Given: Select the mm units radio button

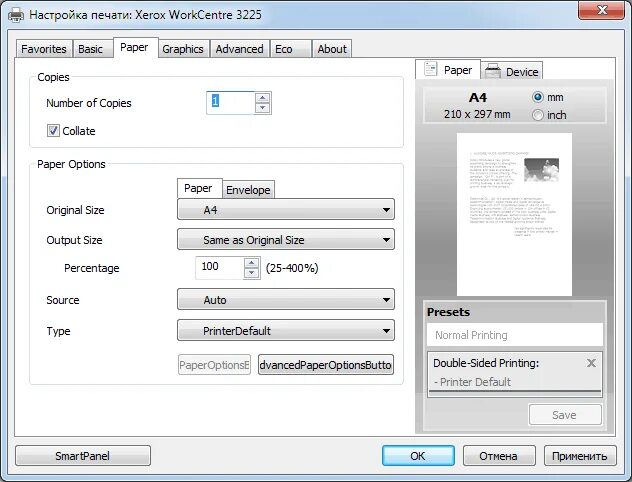Looking at the screenshot, I should click(538, 97).
